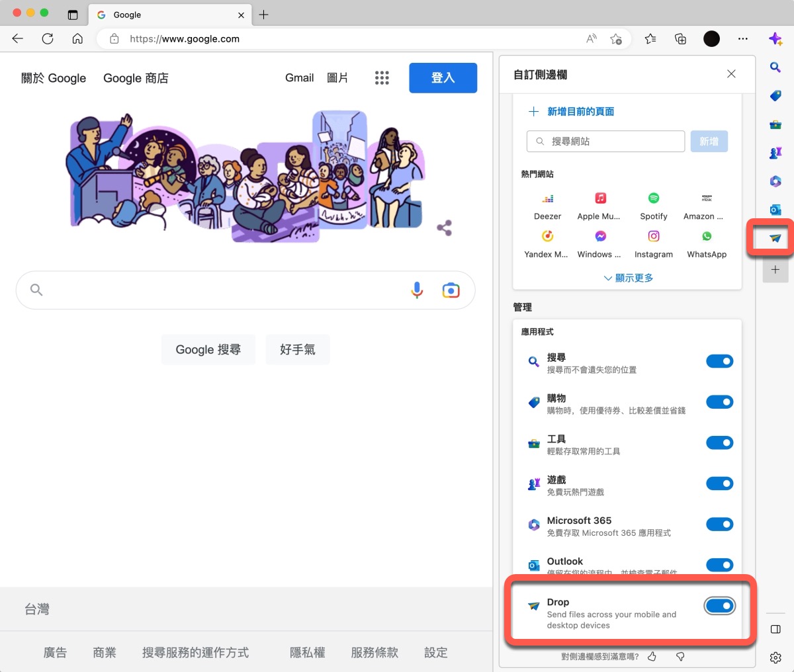This screenshot has width=794, height=672.
Task: Close the 自訂側邊欄 panel
Action: click(731, 74)
